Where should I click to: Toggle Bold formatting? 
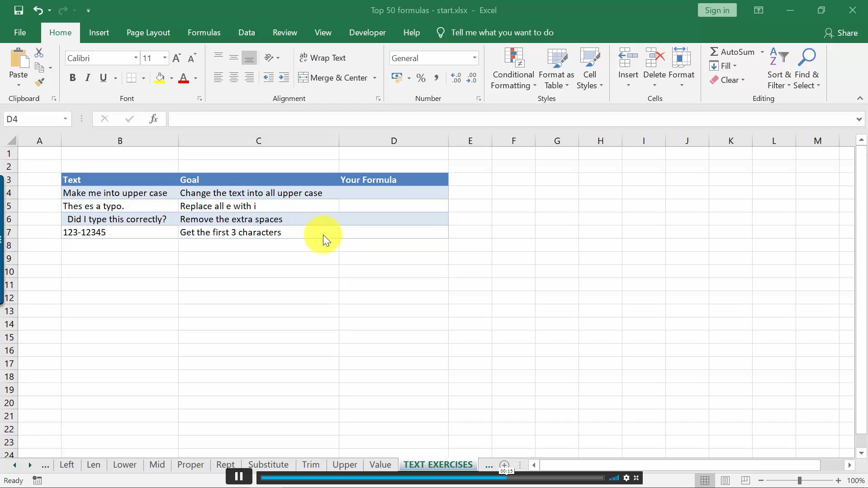click(72, 78)
